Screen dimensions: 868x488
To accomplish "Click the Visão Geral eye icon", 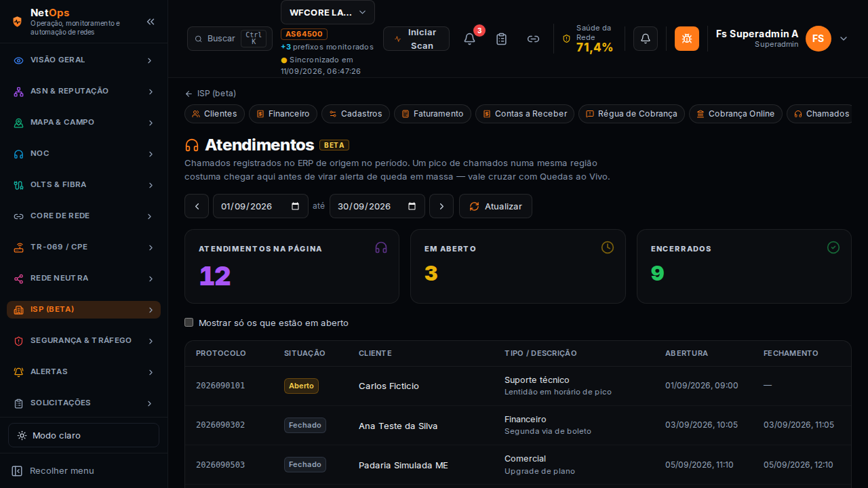I will click(x=18, y=60).
